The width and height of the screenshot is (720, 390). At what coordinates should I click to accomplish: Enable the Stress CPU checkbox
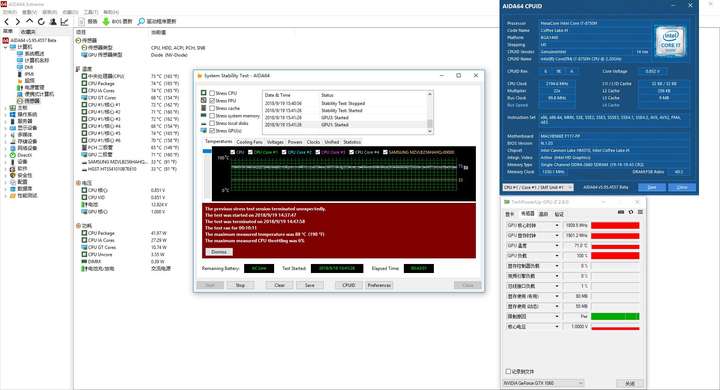click(x=212, y=93)
